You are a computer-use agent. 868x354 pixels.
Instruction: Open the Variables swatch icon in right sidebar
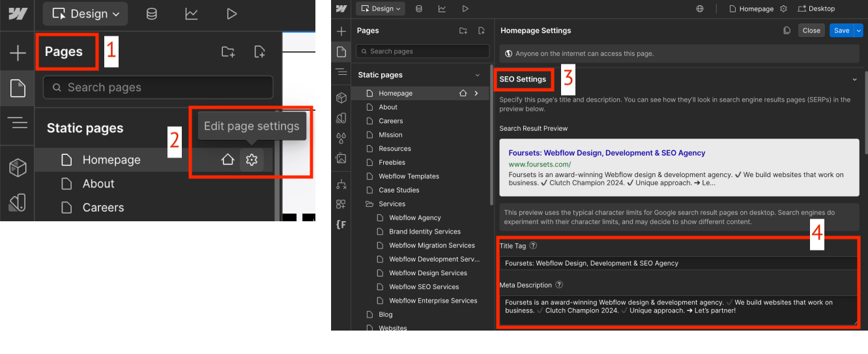pos(341,118)
